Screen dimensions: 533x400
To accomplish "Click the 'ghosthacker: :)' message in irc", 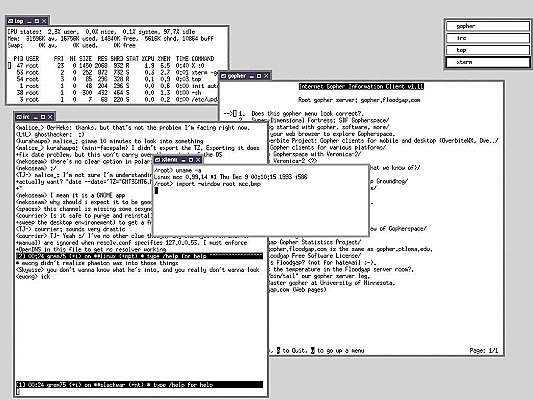I will coord(50,134).
